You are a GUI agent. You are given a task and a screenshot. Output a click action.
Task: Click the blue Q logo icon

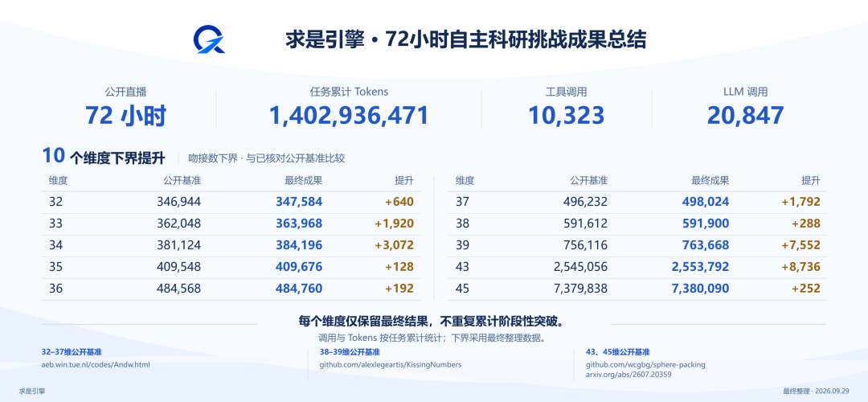pos(209,40)
